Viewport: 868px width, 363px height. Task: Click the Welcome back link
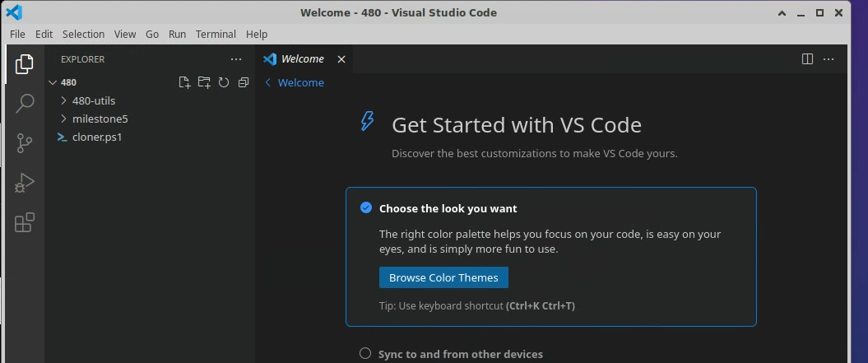click(301, 82)
